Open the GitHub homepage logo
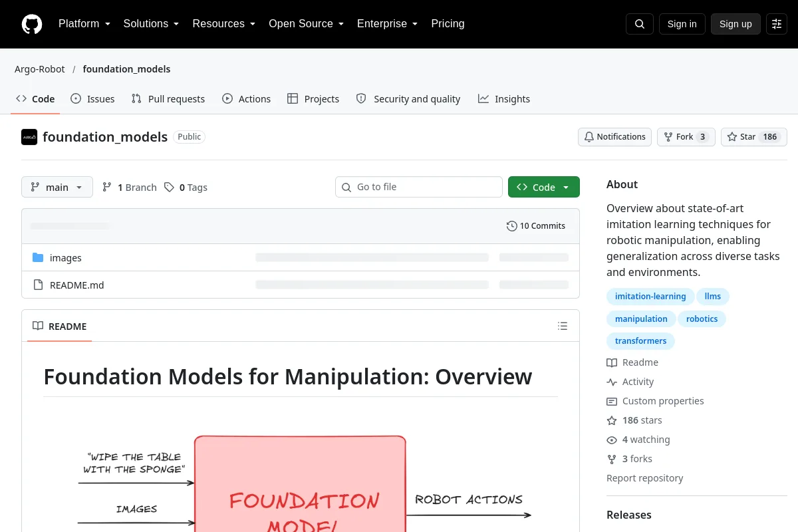798x532 pixels. (x=32, y=24)
